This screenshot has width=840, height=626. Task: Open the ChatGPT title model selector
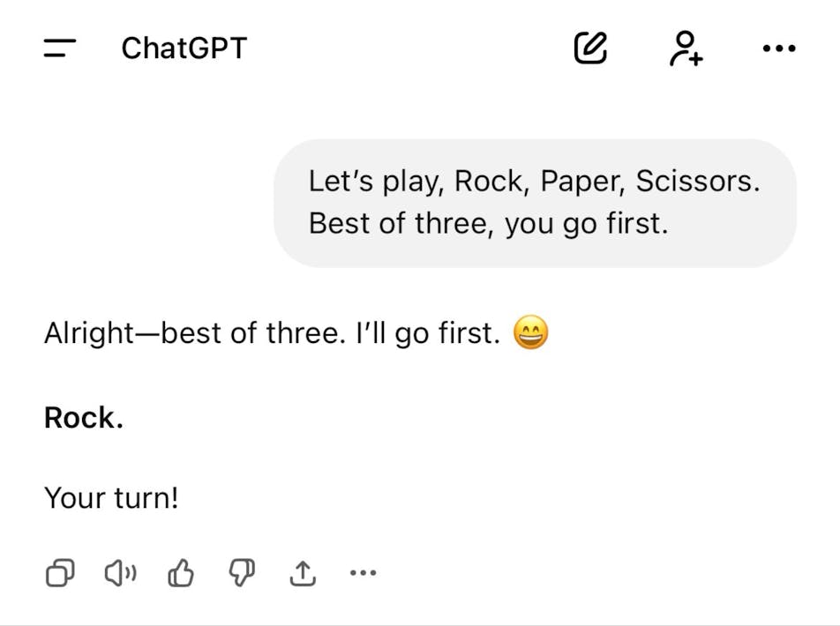pos(184,48)
